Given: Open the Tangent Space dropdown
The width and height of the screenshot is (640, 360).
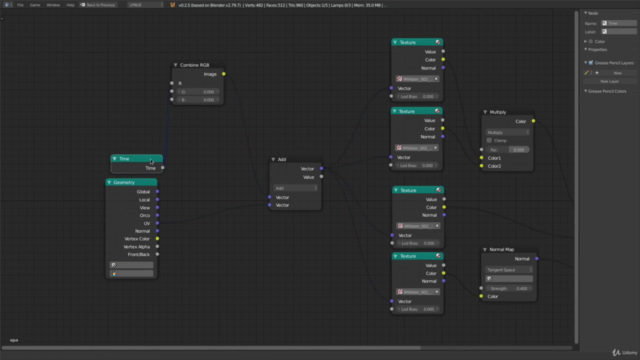Looking at the screenshot, I should tap(509, 270).
